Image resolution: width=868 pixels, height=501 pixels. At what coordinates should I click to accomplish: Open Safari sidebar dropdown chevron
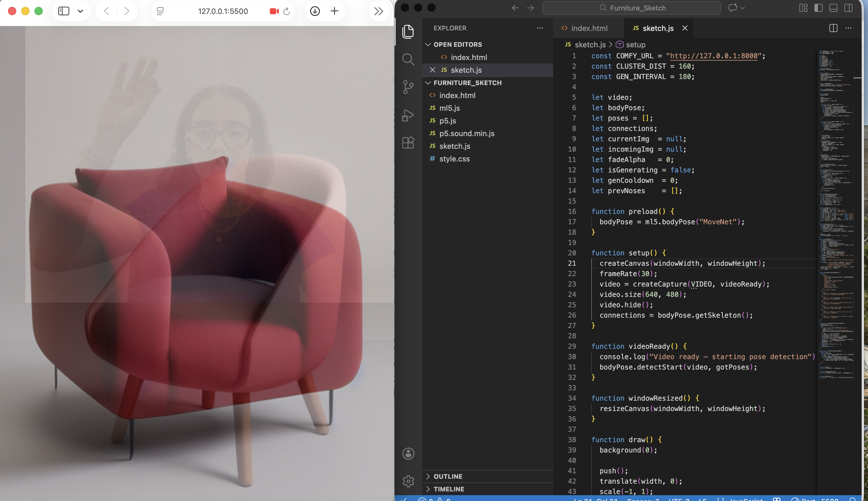click(80, 11)
